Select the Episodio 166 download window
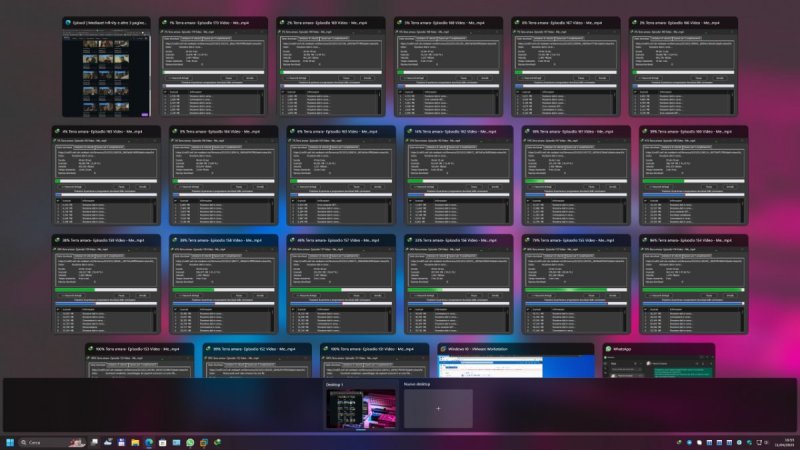This screenshot has height=450, width=800. 683,67
